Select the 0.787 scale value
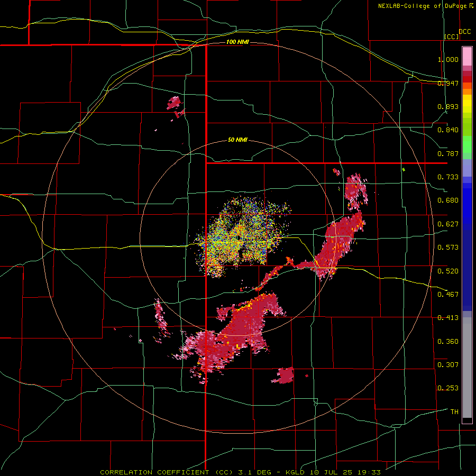Screen dimensions: 476x476 point(448,153)
